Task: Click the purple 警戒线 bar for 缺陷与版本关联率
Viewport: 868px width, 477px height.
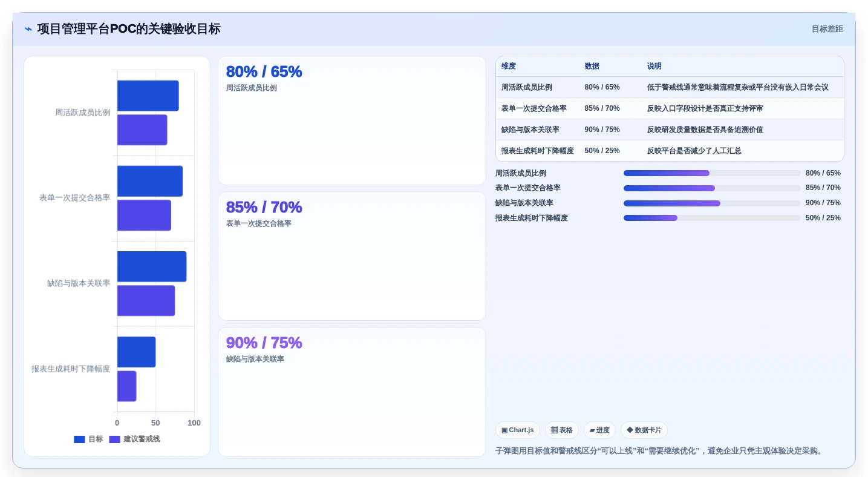Action: 146,301
